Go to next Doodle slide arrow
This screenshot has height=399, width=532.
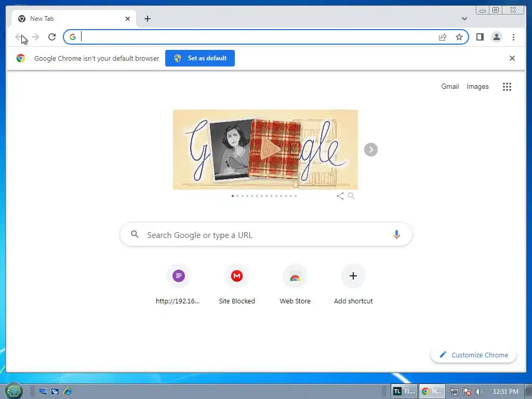(370, 150)
